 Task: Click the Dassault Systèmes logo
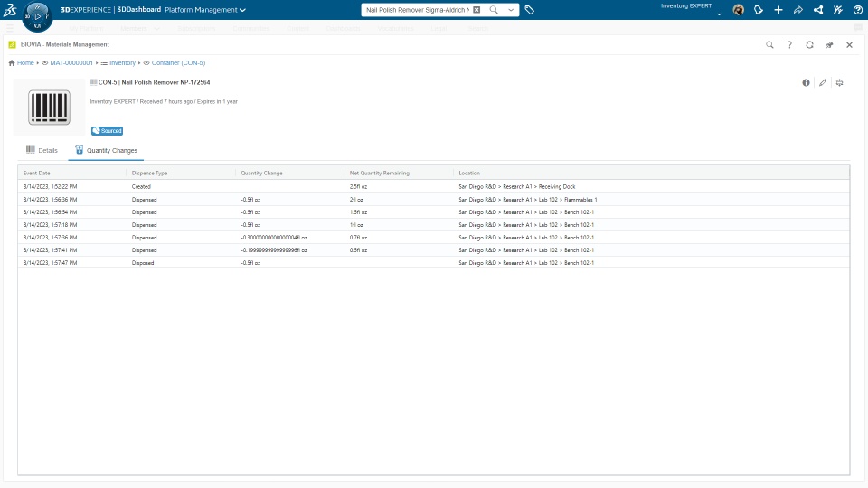[10, 9]
